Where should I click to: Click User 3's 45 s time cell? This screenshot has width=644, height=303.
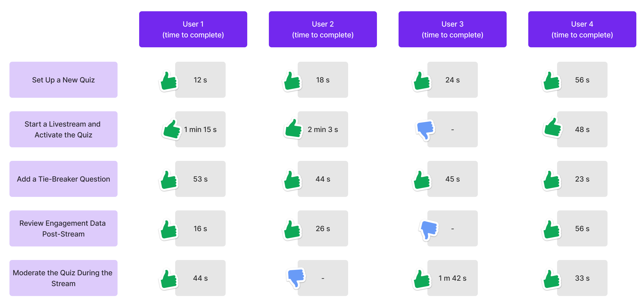point(453,179)
